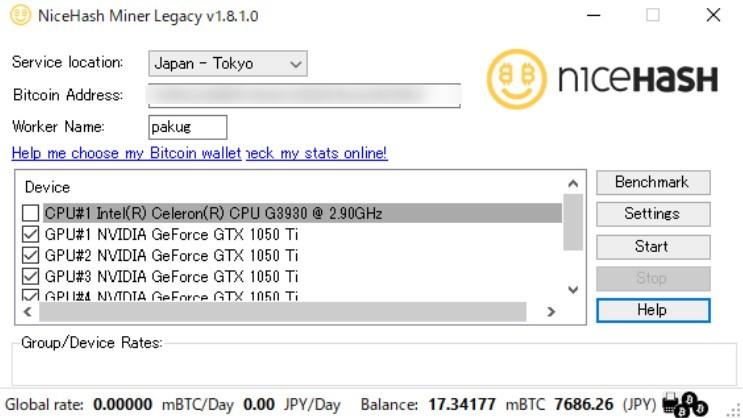Select the GPU#1 NVIDIA GeForce GTX 1050 Ti row
743x418 pixels.
(x=171, y=234)
